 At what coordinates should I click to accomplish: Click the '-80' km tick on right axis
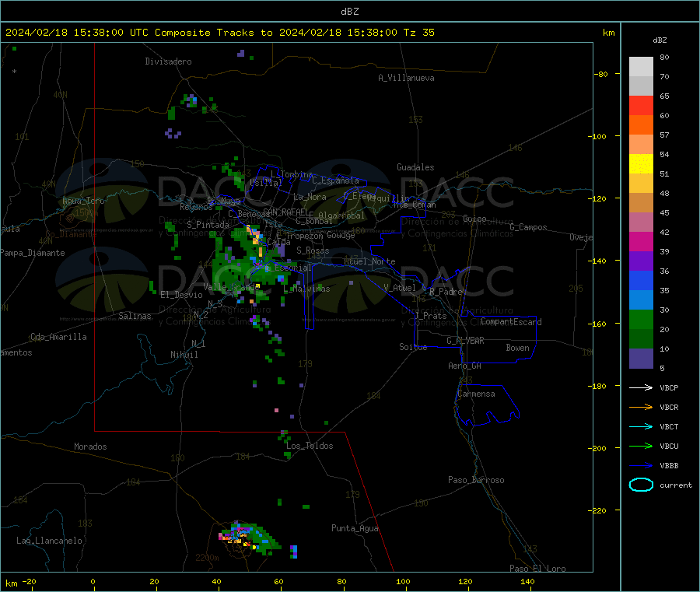click(601, 74)
